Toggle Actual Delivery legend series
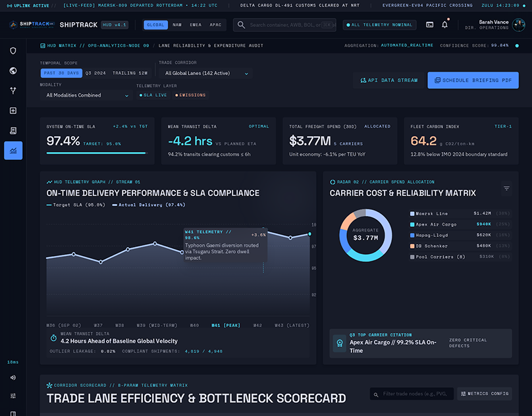The width and height of the screenshot is (532, 416). point(149,205)
